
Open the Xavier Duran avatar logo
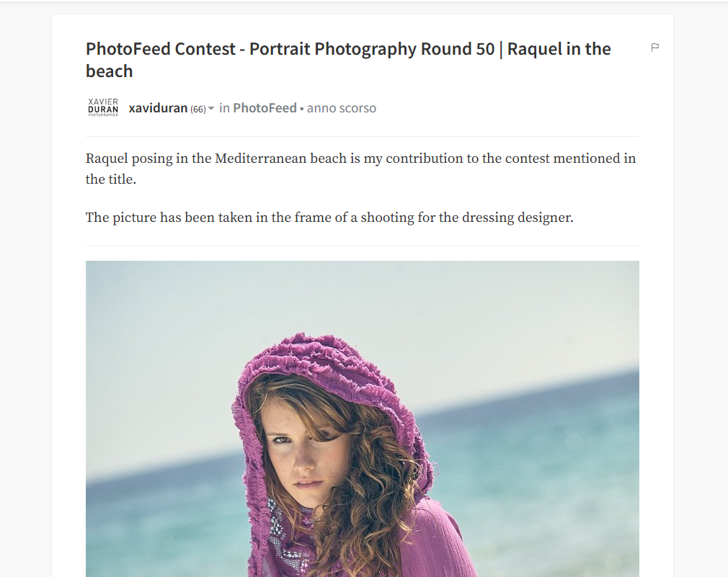click(103, 107)
